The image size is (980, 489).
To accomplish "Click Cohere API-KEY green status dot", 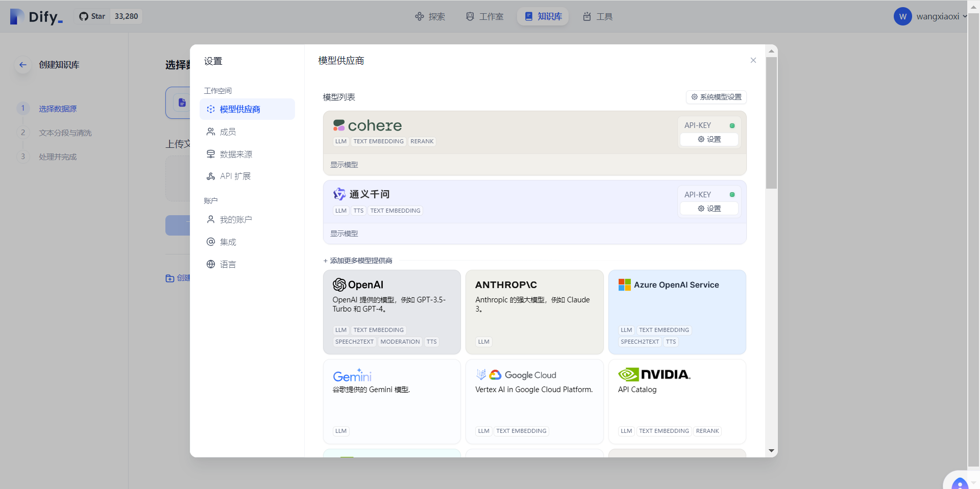I will tap(732, 125).
